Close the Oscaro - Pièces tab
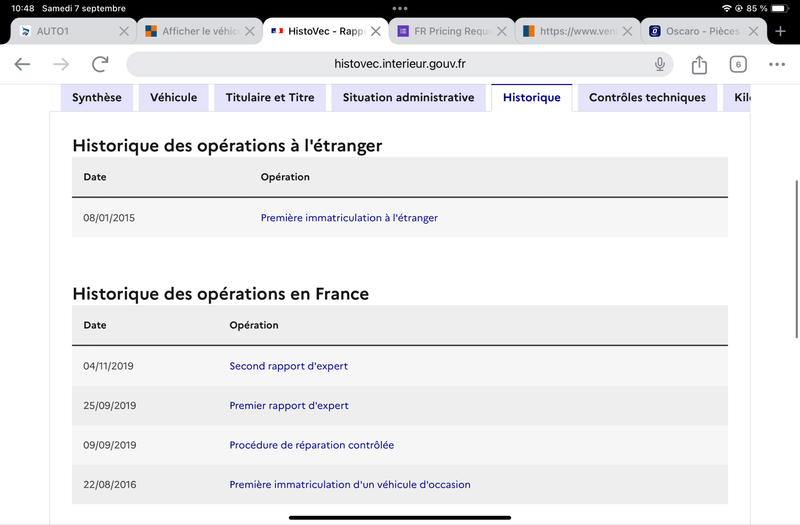Image resolution: width=800 pixels, height=525 pixels. tap(754, 31)
